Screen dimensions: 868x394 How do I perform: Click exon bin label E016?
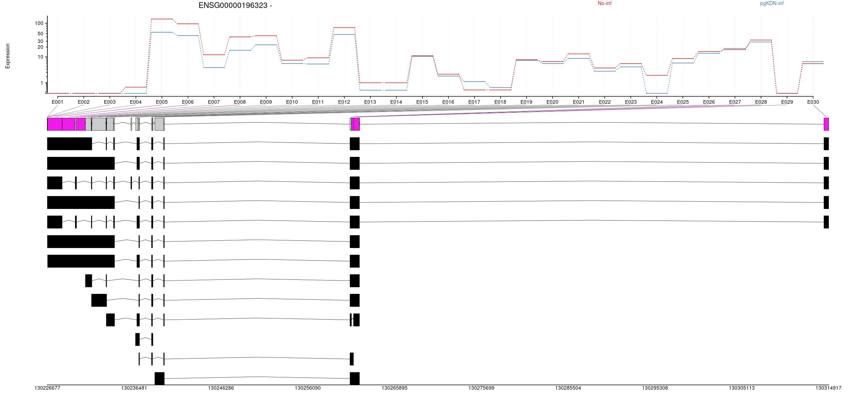[x=448, y=102]
